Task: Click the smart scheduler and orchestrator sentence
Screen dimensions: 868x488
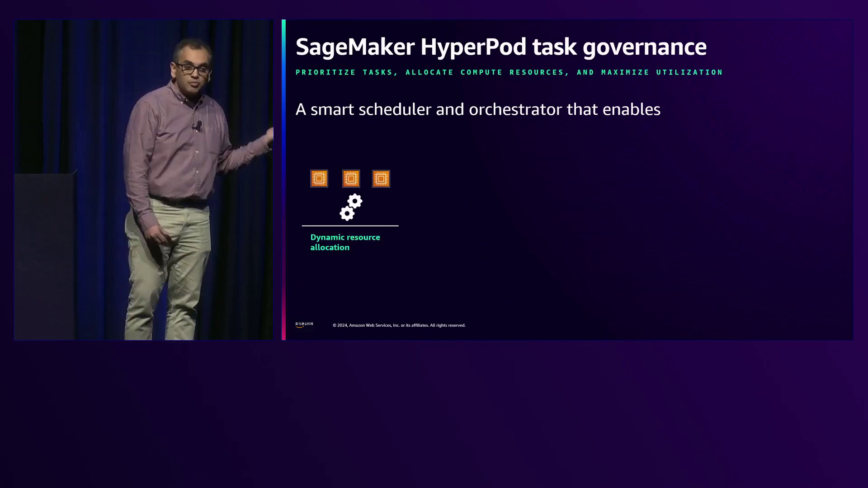Action: click(477, 109)
